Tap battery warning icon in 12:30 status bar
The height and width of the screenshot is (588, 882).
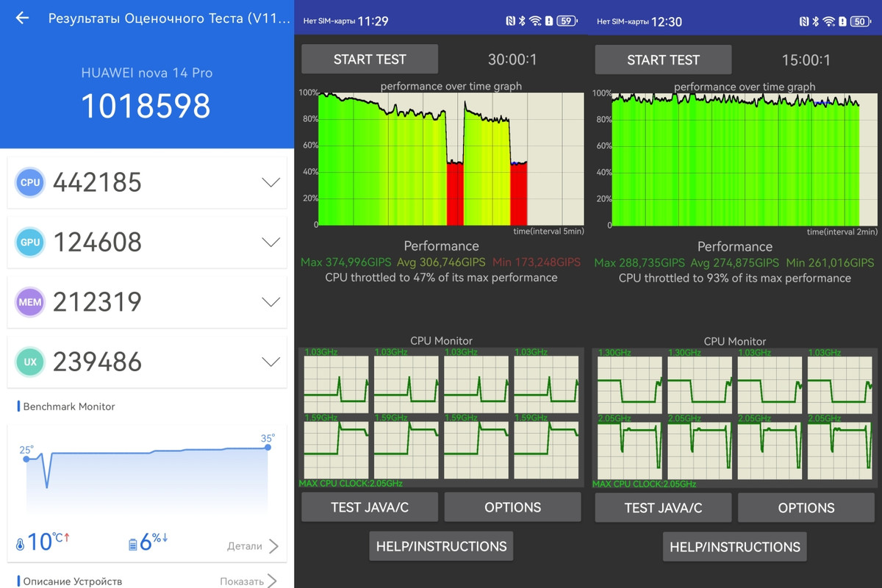click(x=842, y=21)
